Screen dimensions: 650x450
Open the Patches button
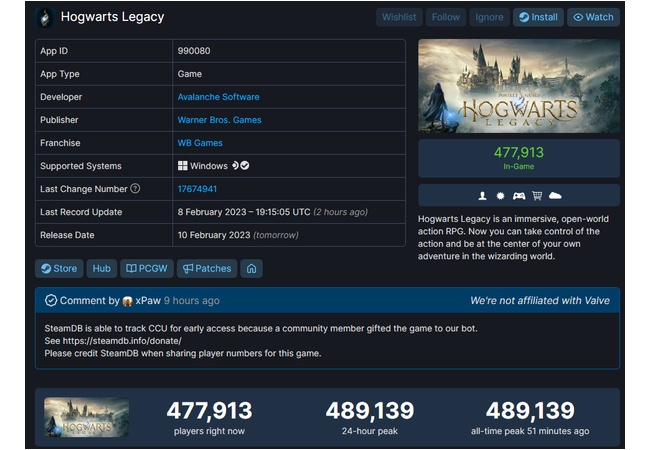(x=207, y=269)
